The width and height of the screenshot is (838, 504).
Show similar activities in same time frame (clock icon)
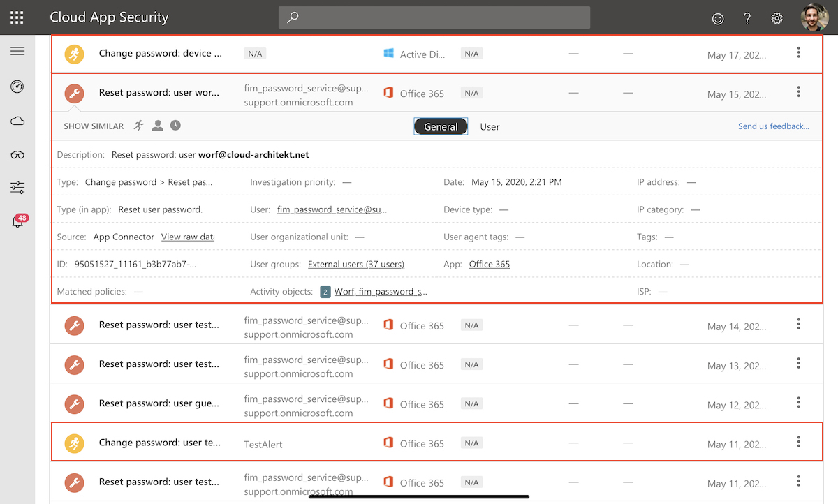175,126
